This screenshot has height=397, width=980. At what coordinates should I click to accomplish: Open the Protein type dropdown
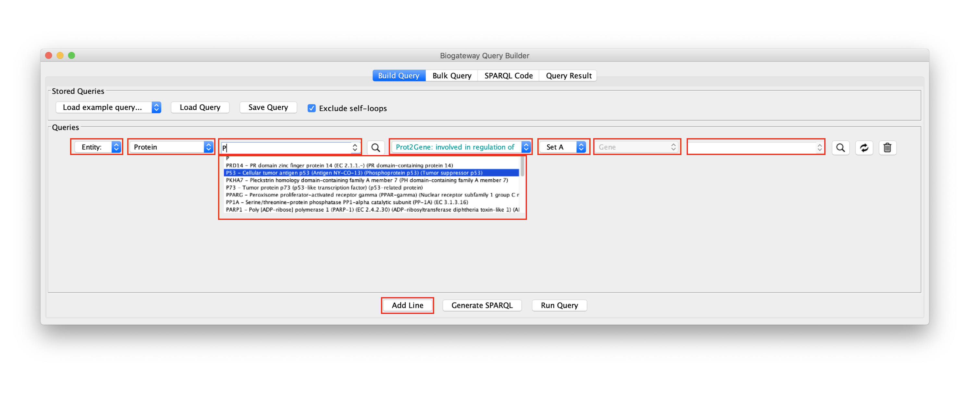pos(171,147)
